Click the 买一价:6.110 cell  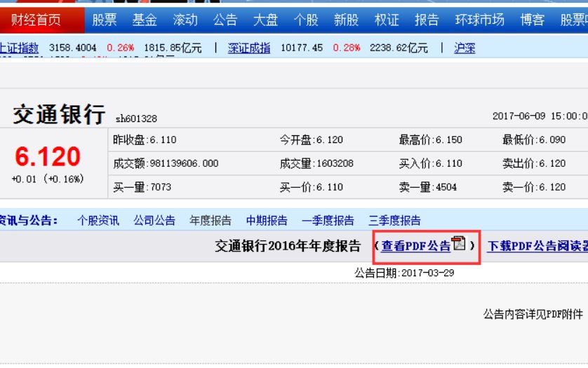click(311, 187)
